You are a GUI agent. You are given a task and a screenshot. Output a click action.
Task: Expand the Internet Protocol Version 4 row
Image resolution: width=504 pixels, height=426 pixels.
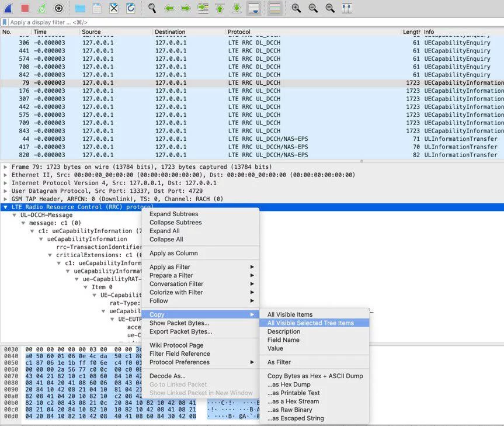6,183
